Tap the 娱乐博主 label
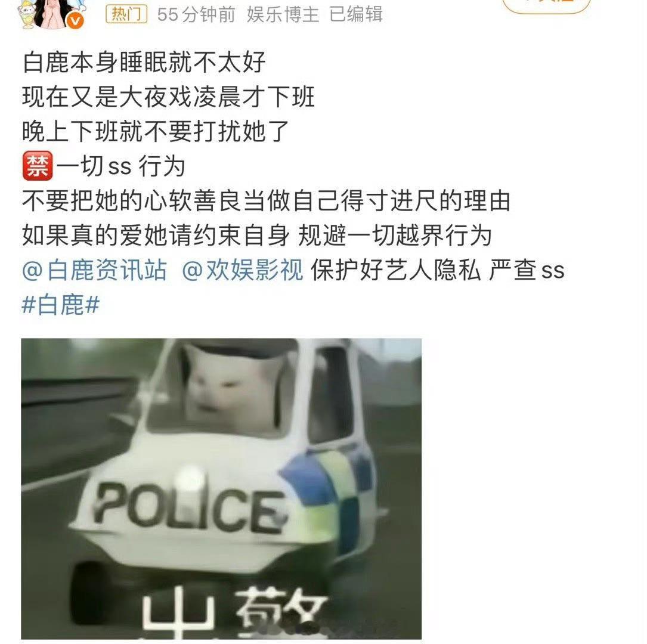 click(x=283, y=14)
